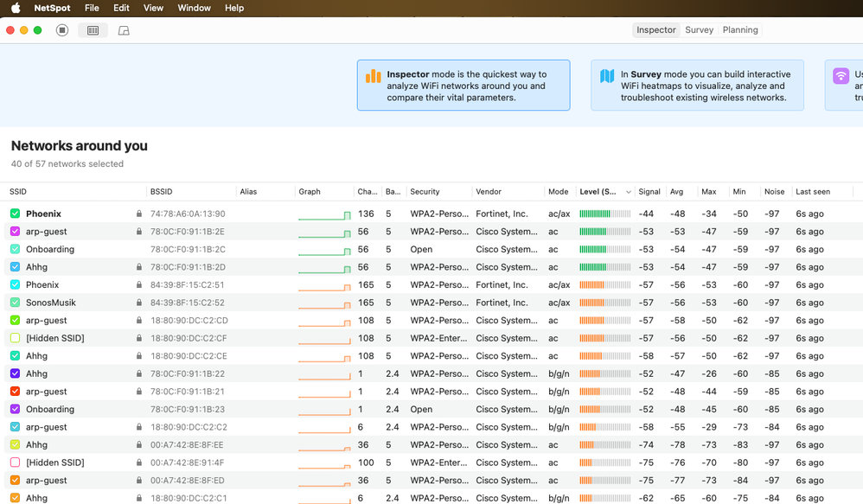Stop the scan with the stop button

tap(62, 30)
